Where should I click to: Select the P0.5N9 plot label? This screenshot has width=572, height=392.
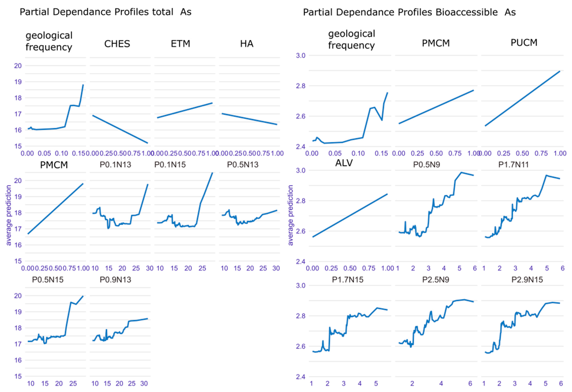(x=426, y=165)
